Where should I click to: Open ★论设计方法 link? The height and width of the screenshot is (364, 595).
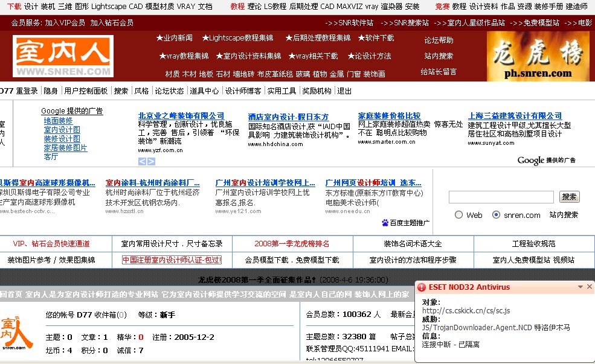[x=369, y=56]
